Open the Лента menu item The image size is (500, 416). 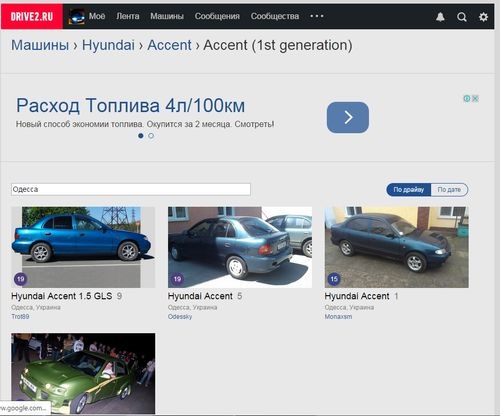tap(128, 16)
